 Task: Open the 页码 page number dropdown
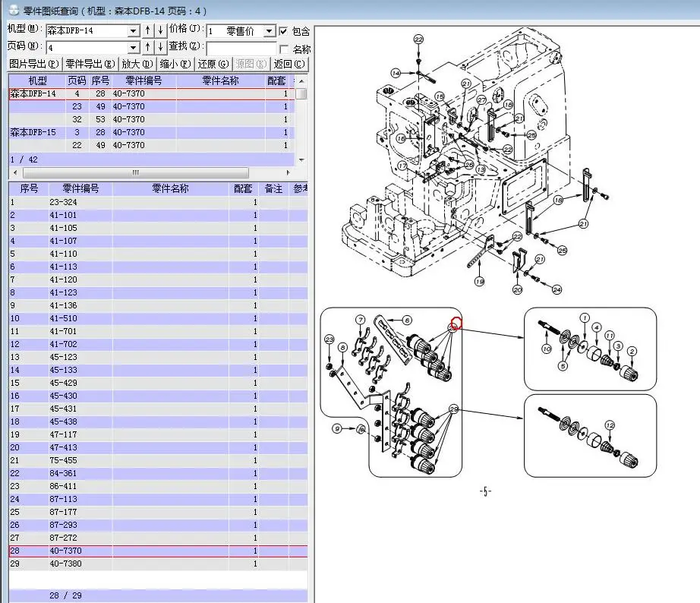133,47
